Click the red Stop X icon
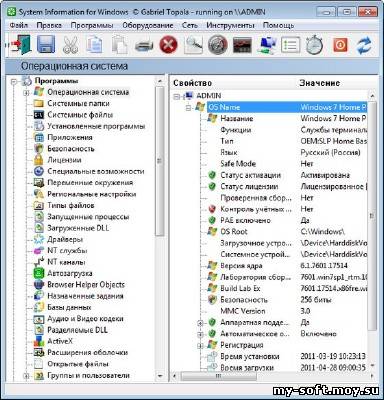 (169, 45)
